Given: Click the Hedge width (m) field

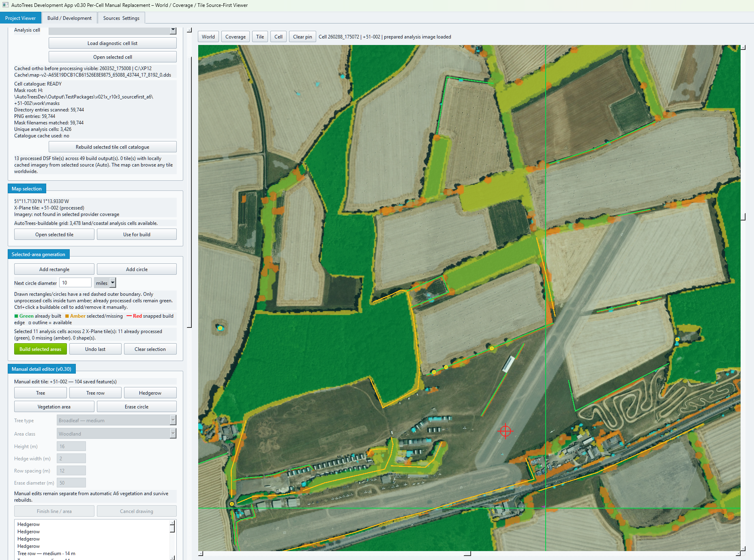Looking at the screenshot, I should pyautogui.click(x=71, y=459).
